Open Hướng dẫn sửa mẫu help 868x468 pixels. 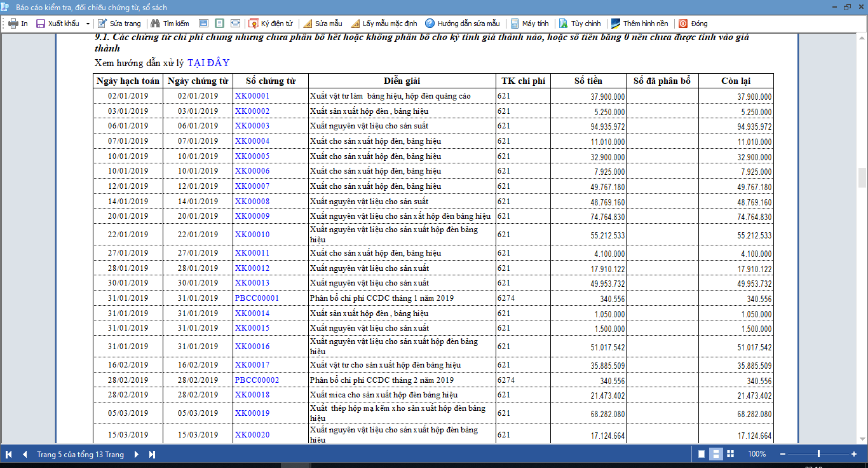pos(463,24)
